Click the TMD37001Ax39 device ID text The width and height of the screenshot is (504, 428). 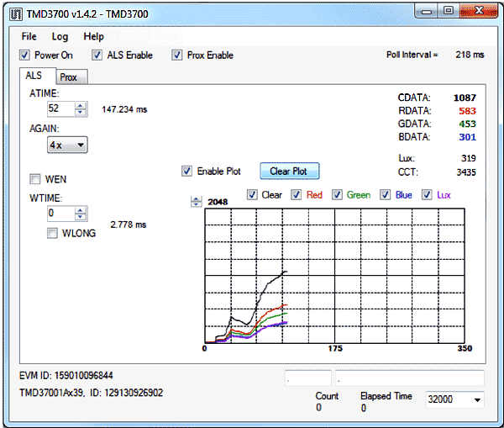[x=91, y=393]
